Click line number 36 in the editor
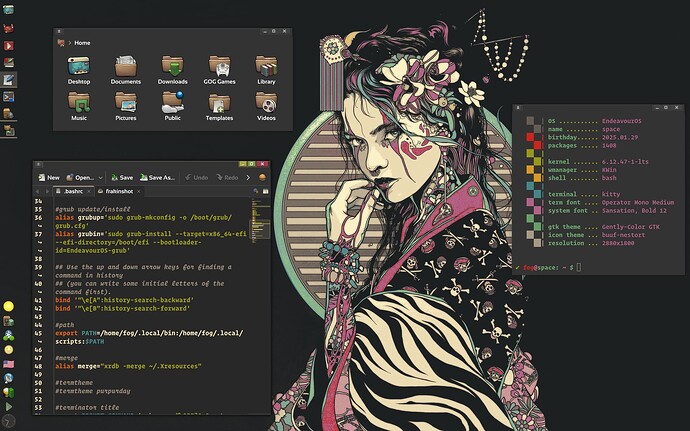This screenshot has height=431, width=690. pyautogui.click(x=38, y=217)
